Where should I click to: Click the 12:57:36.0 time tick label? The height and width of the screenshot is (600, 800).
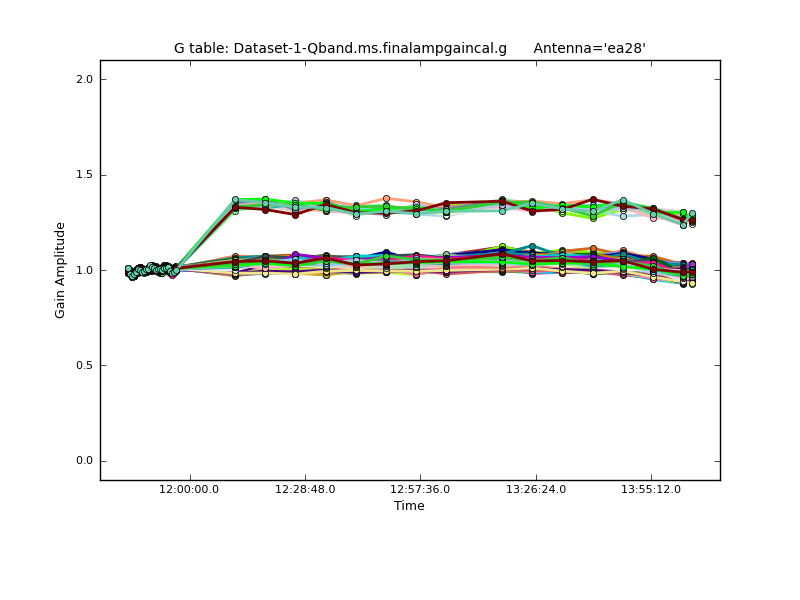pos(420,489)
